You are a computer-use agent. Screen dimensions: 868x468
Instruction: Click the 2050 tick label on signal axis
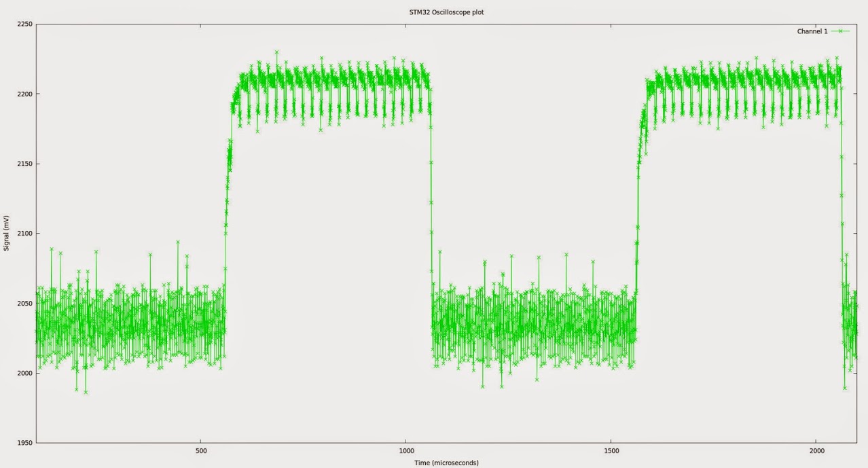point(24,304)
